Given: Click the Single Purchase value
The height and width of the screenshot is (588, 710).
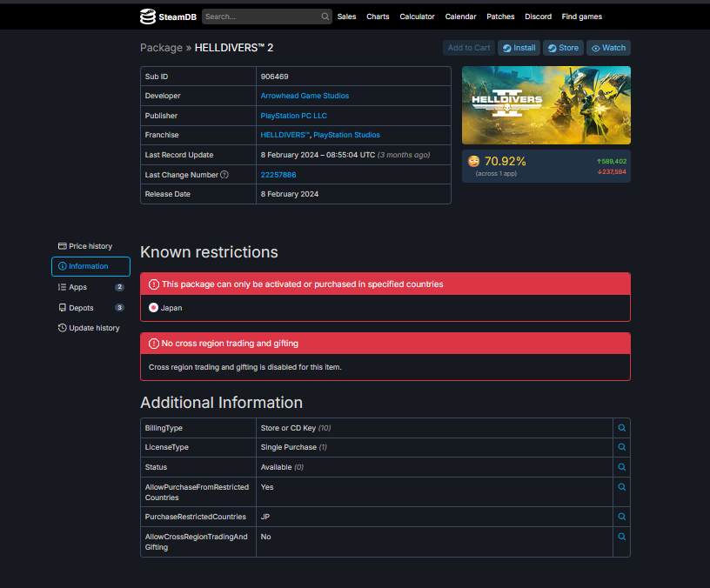Looking at the screenshot, I should point(289,447).
